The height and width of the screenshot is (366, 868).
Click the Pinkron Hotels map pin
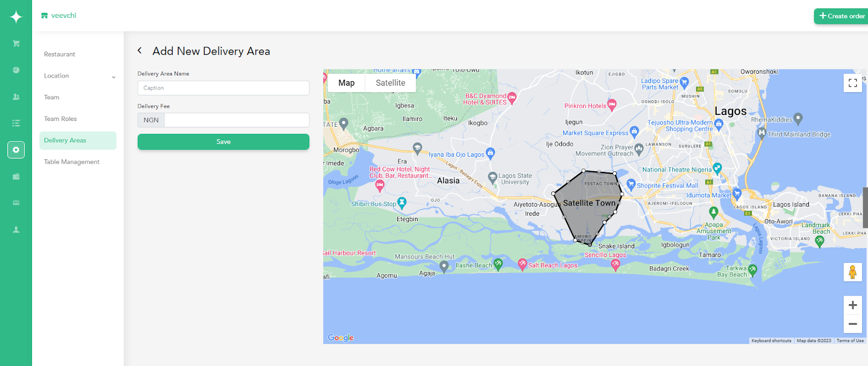(x=612, y=105)
